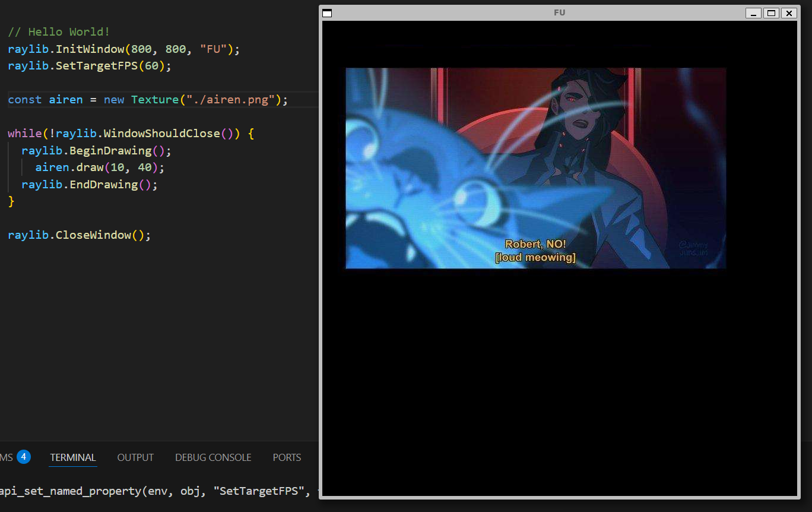Maximize the FU window

(x=771, y=13)
